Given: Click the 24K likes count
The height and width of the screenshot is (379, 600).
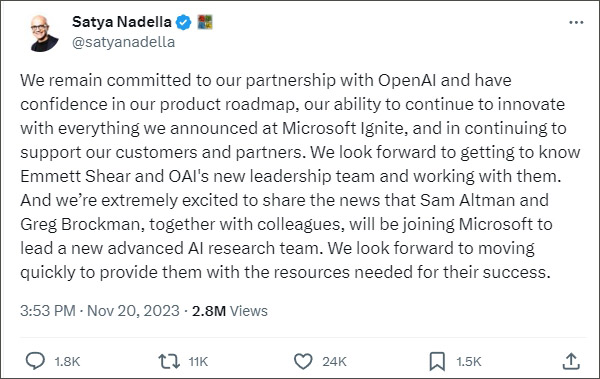Looking at the screenshot, I should (334, 361).
